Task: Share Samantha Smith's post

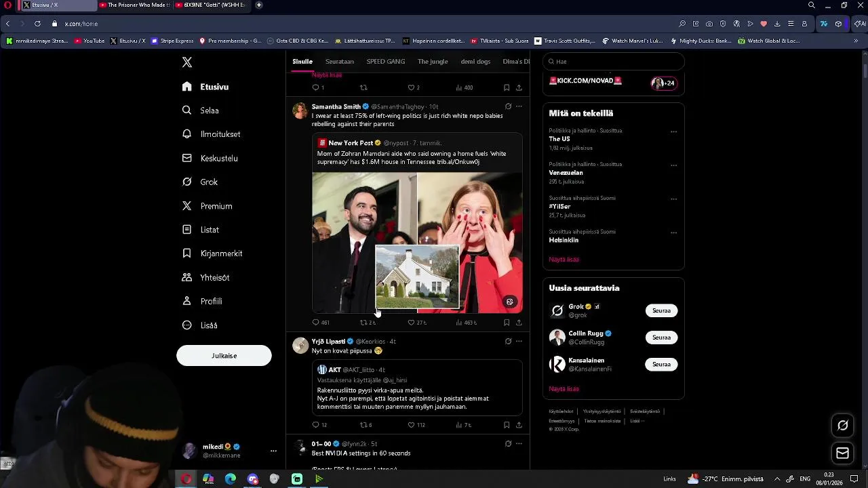Action: (519, 323)
